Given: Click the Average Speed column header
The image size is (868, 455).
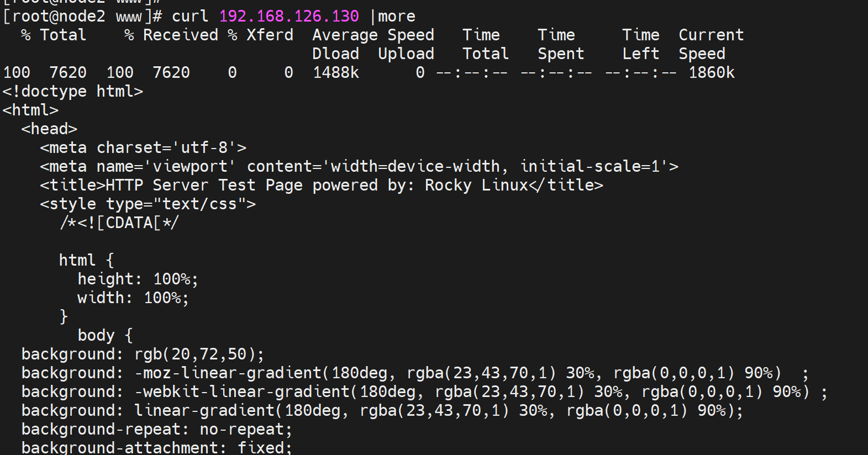Looking at the screenshot, I should pyautogui.click(x=373, y=35).
